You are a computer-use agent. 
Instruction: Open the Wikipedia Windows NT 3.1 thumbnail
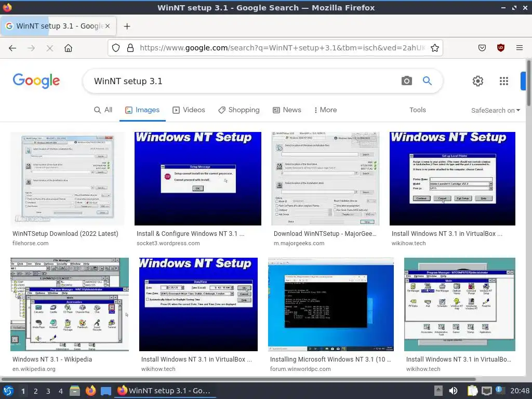point(70,304)
